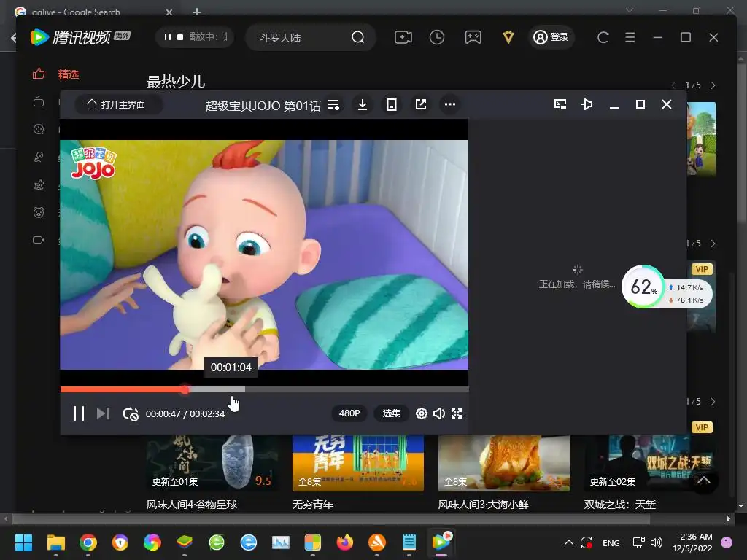This screenshot has height=560, width=747.
Task: Open the game center controller icon
Action: coord(473,37)
